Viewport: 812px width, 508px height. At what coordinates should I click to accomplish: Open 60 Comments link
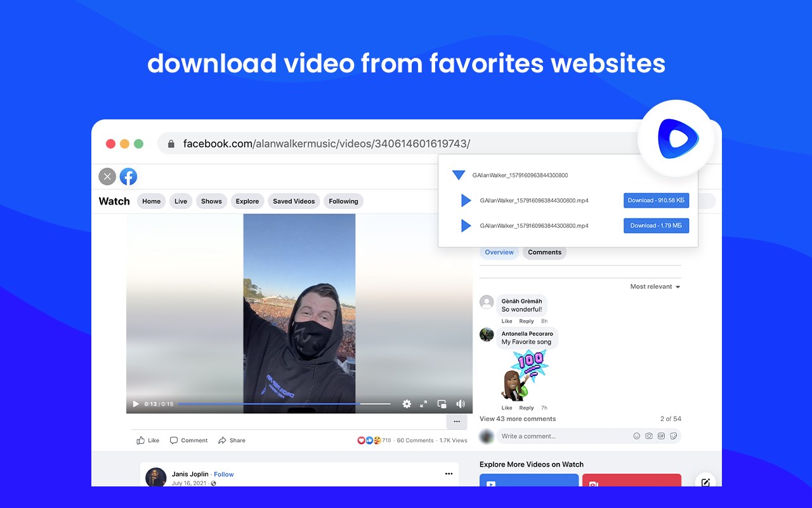[416, 440]
